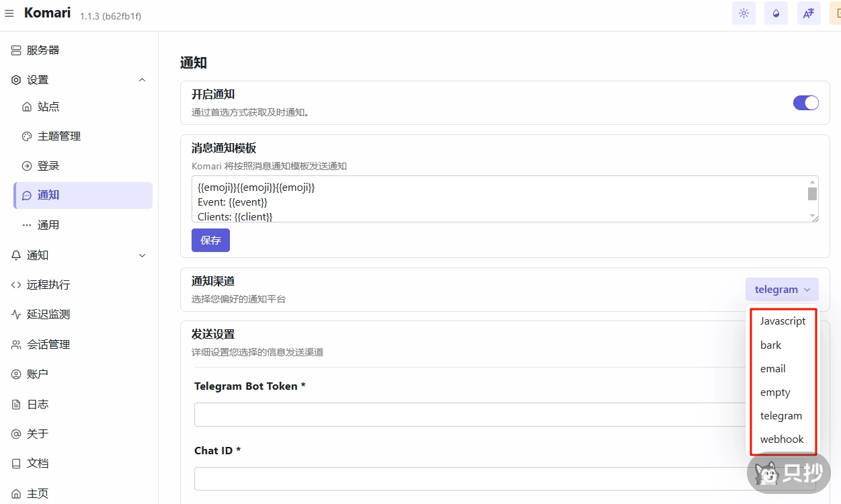Image resolution: width=841 pixels, height=504 pixels.
Task: Click the 保存 save button
Action: click(x=210, y=241)
